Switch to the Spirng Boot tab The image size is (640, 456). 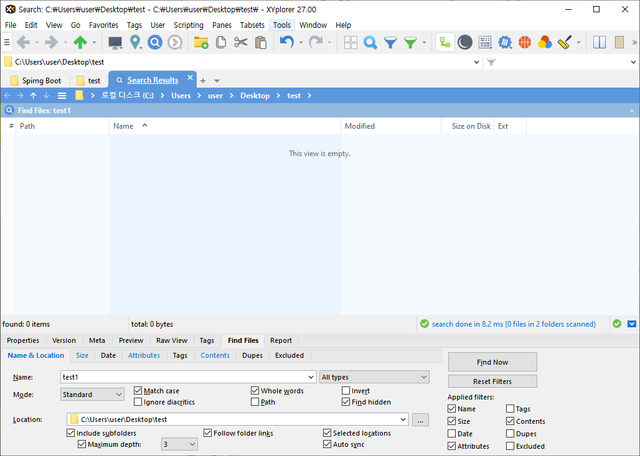36,80
